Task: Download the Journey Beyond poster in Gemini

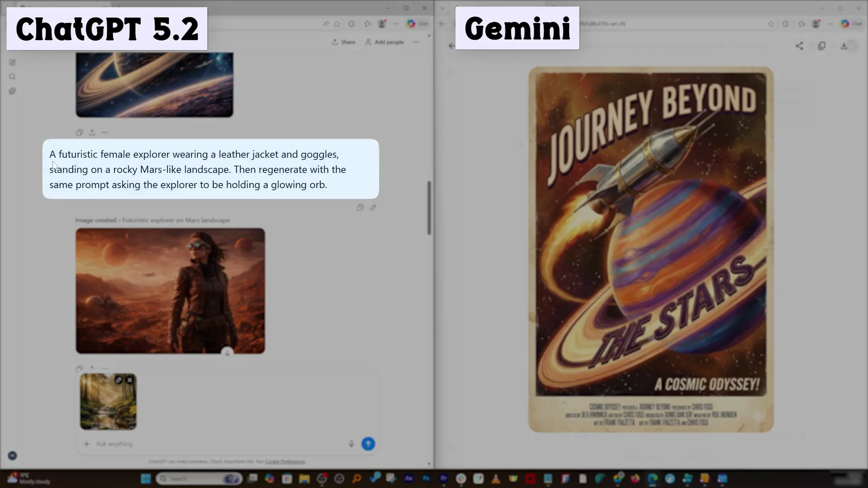Action: 844,46
